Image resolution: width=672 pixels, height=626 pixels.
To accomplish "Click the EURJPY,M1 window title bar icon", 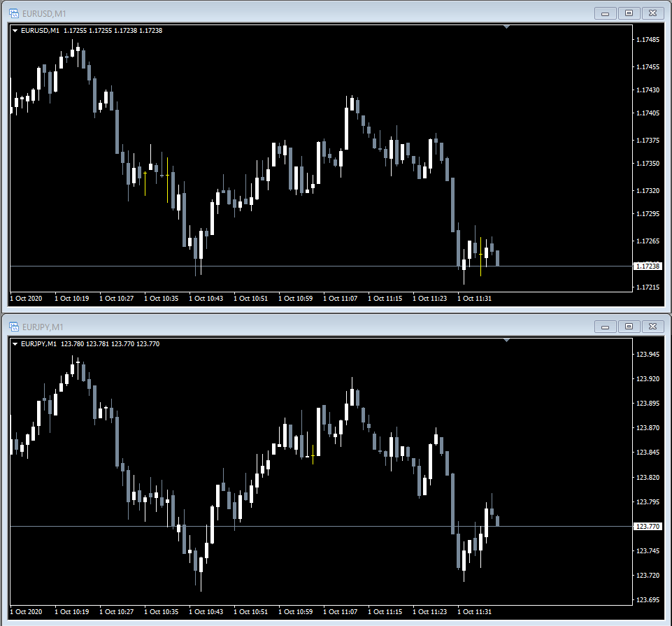I will pyautogui.click(x=14, y=327).
